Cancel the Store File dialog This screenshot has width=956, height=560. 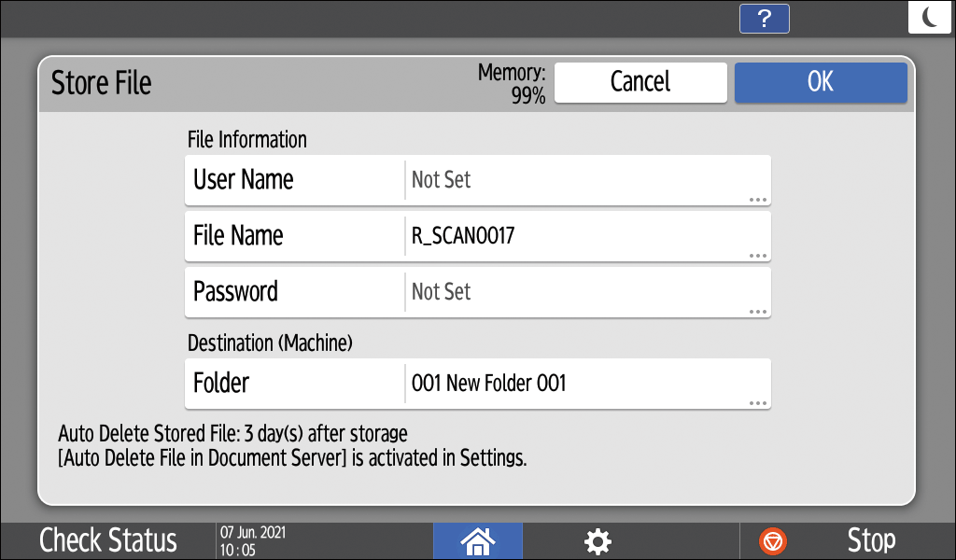[x=640, y=82]
